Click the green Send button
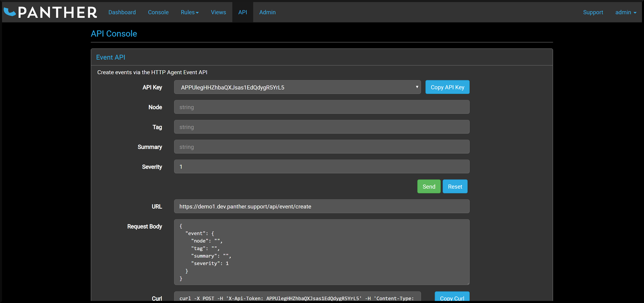 click(429, 187)
